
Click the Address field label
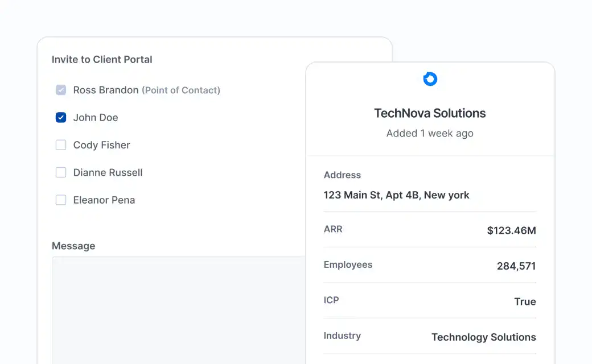tap(342, 175)
